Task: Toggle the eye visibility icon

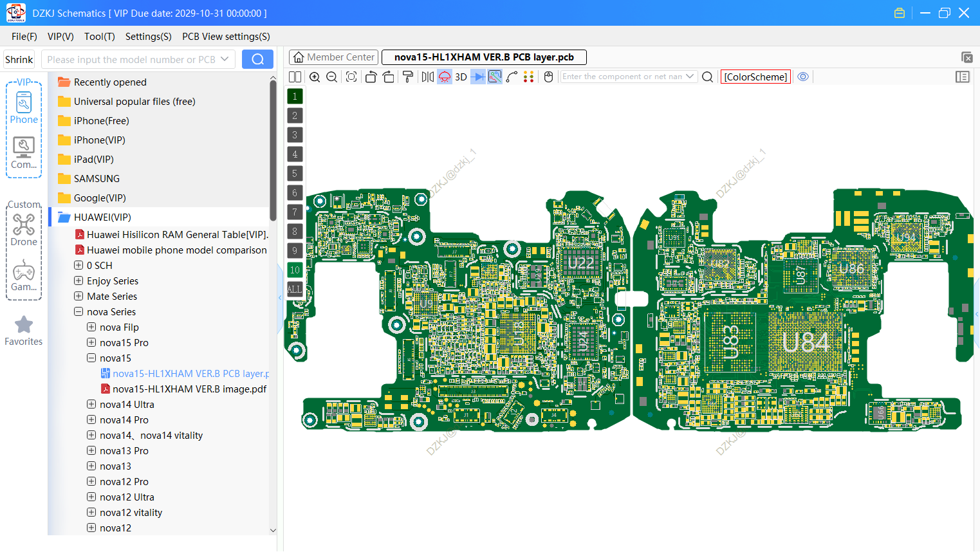Action: click(803, 77)
